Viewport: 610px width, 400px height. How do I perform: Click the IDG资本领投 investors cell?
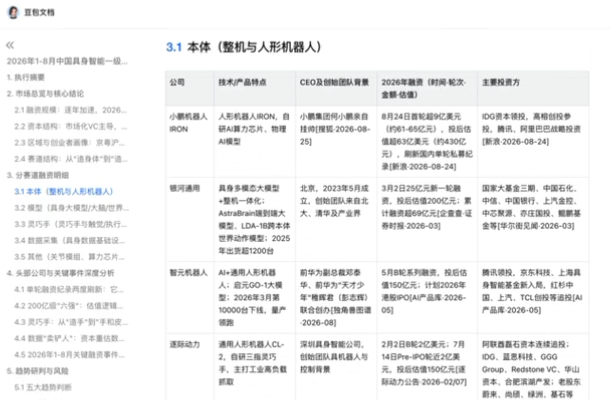point(533,142)
